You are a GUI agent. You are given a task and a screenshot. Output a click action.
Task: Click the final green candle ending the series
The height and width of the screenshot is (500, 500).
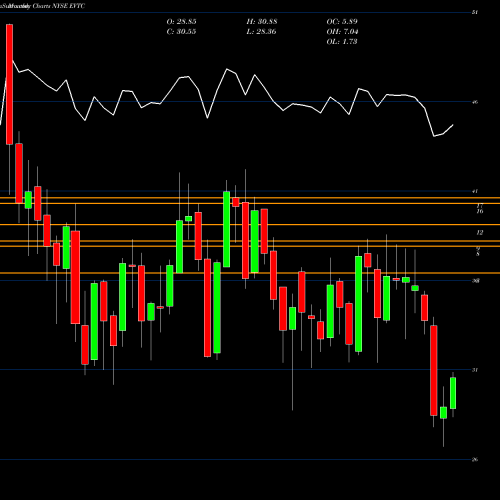click(x=453, y=393)
